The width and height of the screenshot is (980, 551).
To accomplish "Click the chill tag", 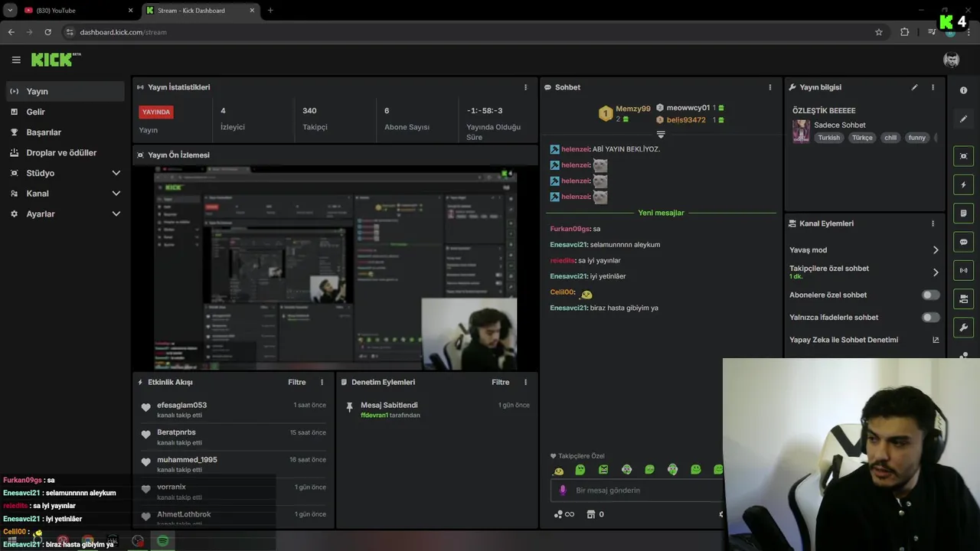I will click(890, 138).
